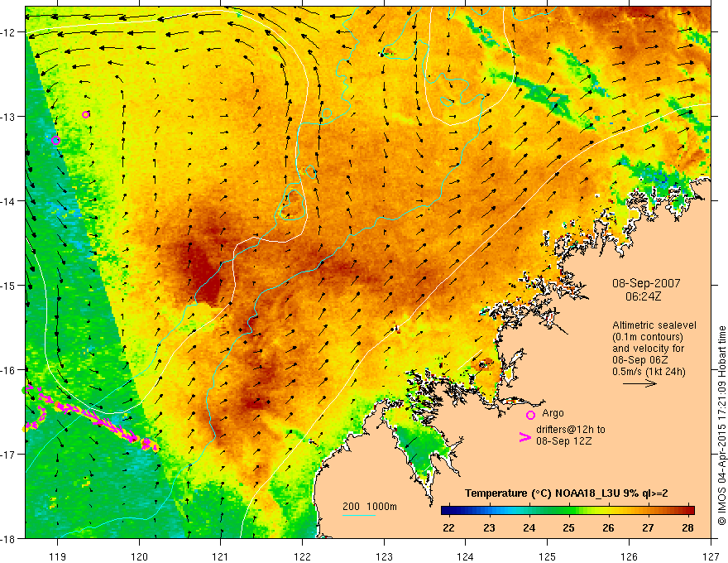Click the dark blue end of temperature colorbar
728x563 pixels.
click(447, 511)
